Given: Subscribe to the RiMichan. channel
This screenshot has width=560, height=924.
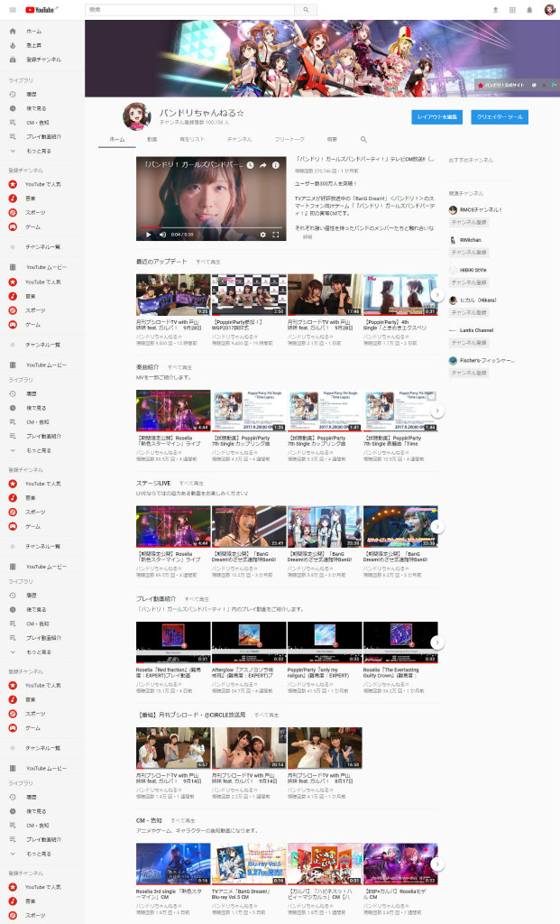Looking at the screenshot, I should click(x=469, y=253).
